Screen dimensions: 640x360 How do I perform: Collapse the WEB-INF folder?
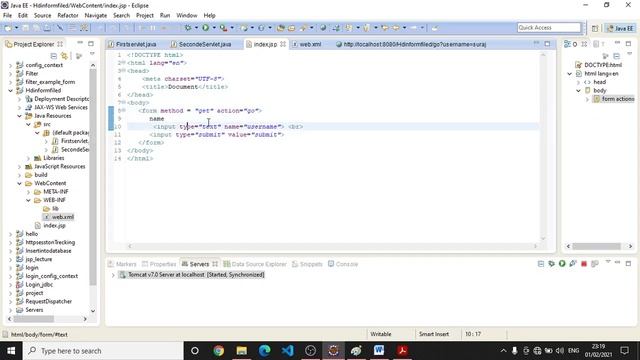click(x=28, y=200)
